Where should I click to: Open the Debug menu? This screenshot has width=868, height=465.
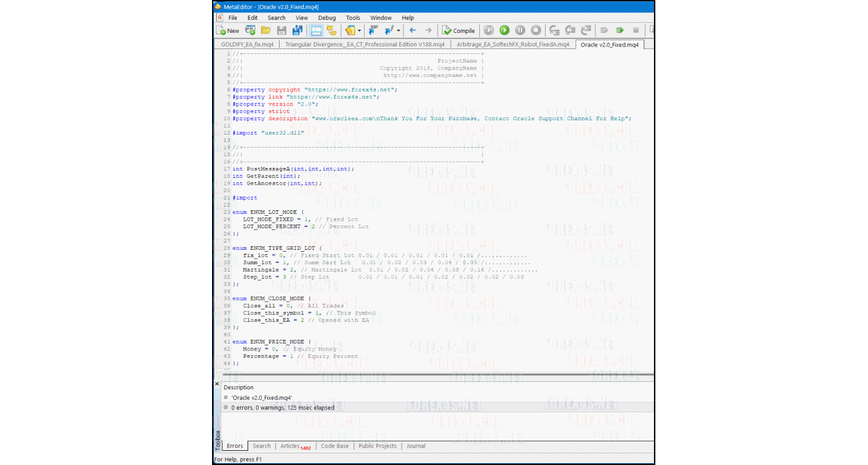[x=327, y=18]
